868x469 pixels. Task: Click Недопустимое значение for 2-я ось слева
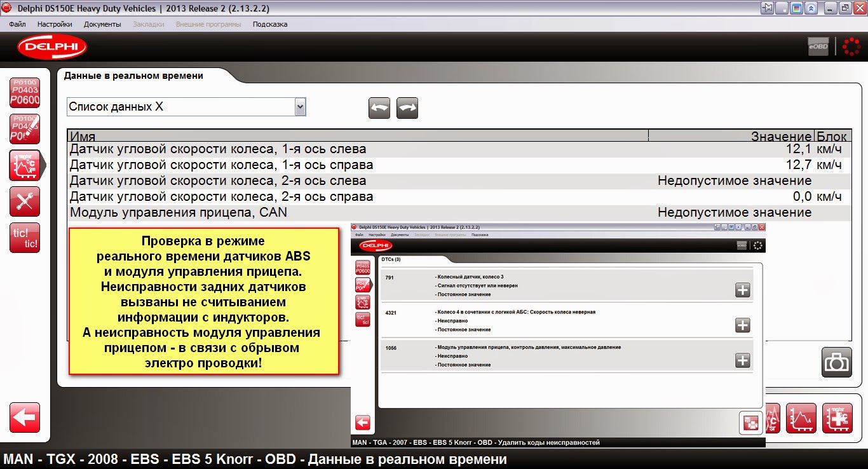pos(735,181)
